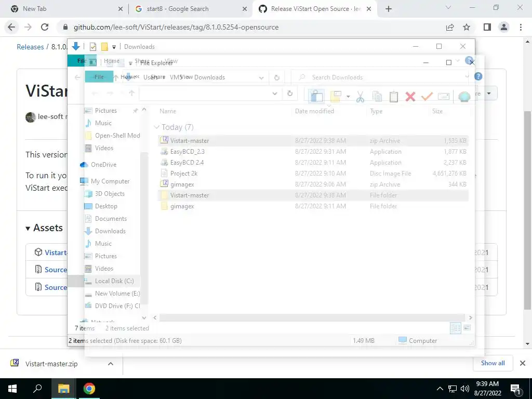Select the Release ViStart Open Source tab
This screenshot has width=532, height=399.
click(x=315, y=9)
